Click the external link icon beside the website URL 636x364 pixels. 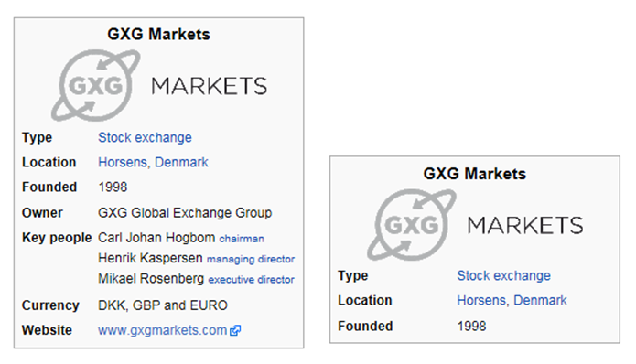(235, 330)
